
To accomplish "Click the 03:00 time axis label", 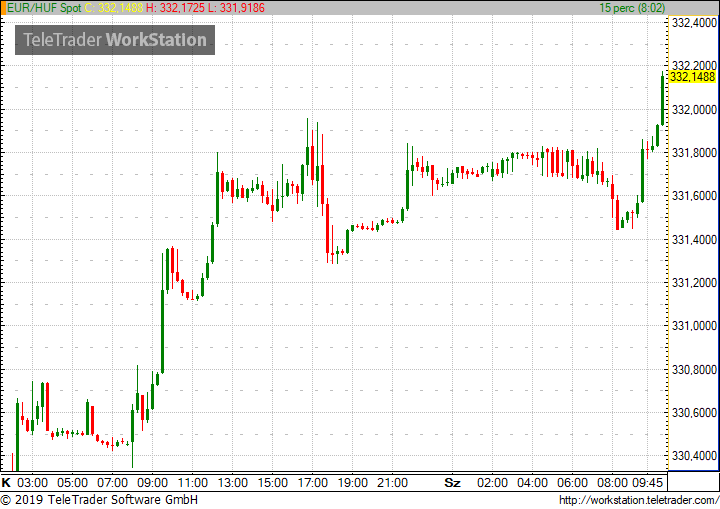I will [x=32, y=483].
